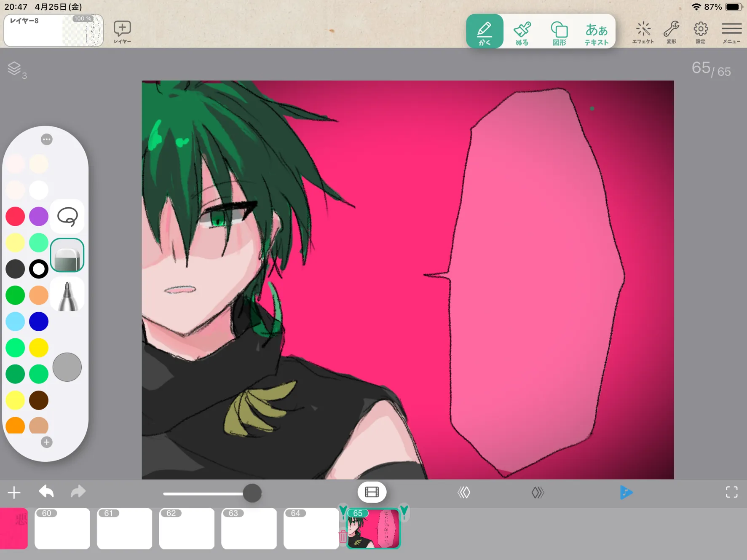Tap the 20:47 clock in status bar
The height and width of the screenshot is (560, 747).
click(16, 7)
